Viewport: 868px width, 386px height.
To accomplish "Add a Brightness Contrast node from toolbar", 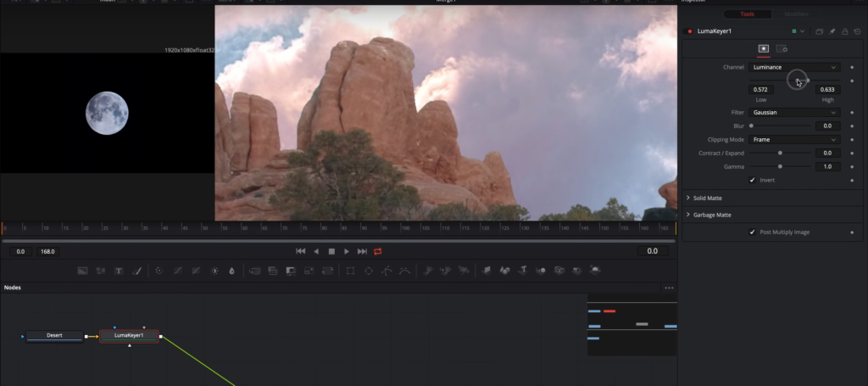I will (214, 271).
